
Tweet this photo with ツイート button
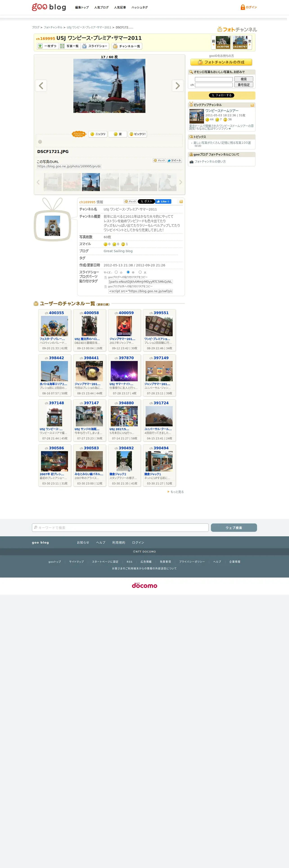(174, 160)
